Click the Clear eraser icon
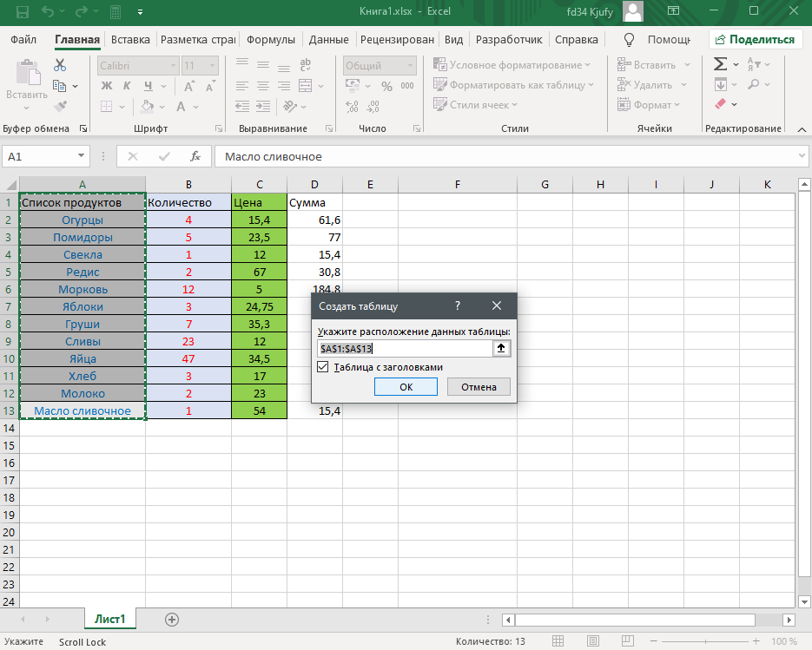 720,104
